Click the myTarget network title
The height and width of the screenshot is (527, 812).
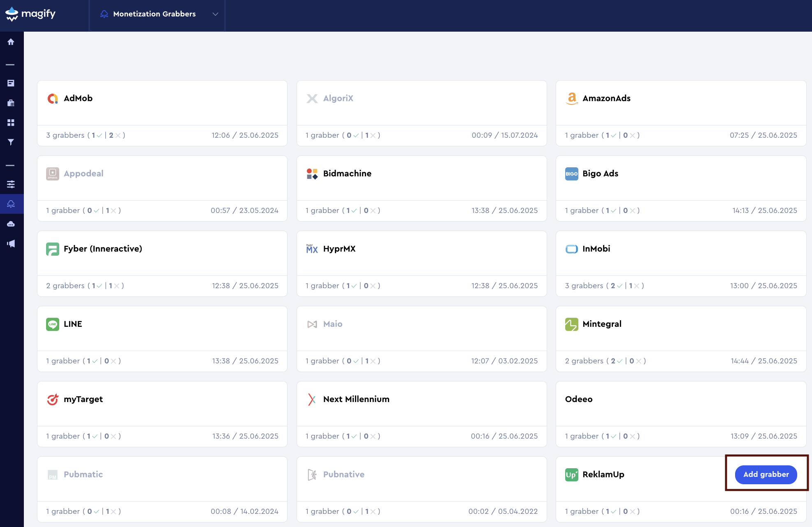point(83,399)
